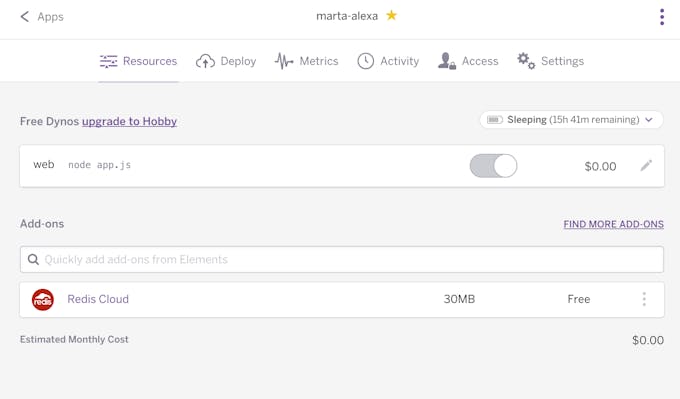Toggle the yellow favorite star for marta-alexa

(x=392, y=16)
